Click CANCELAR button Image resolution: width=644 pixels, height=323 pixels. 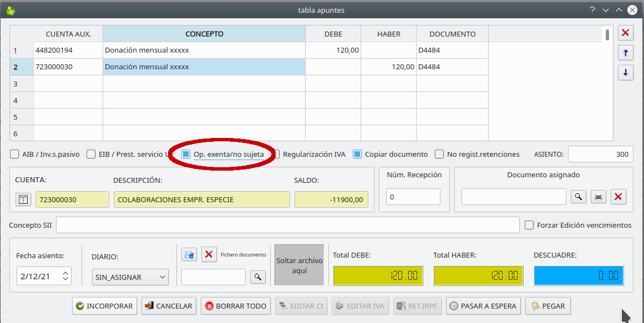point(169,306)
